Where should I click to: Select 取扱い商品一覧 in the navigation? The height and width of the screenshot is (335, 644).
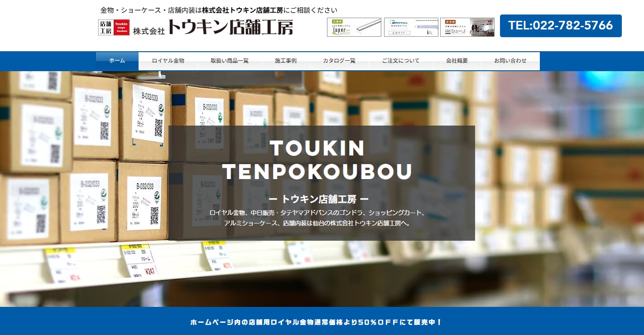(x=230, y=61)
